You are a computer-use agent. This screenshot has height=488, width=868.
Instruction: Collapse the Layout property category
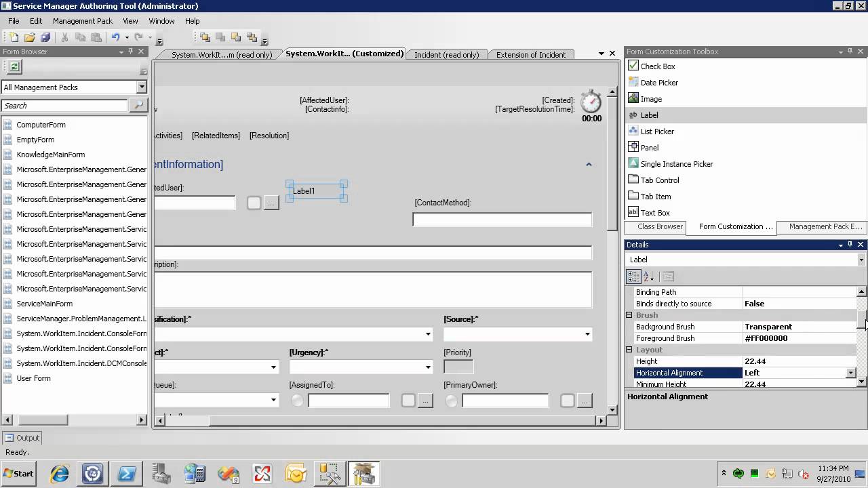629,350
